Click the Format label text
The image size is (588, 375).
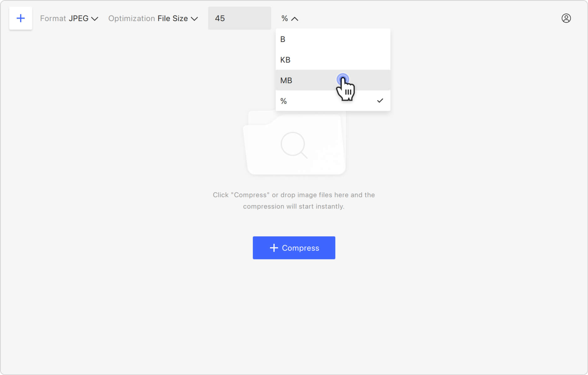pos(53,19)
